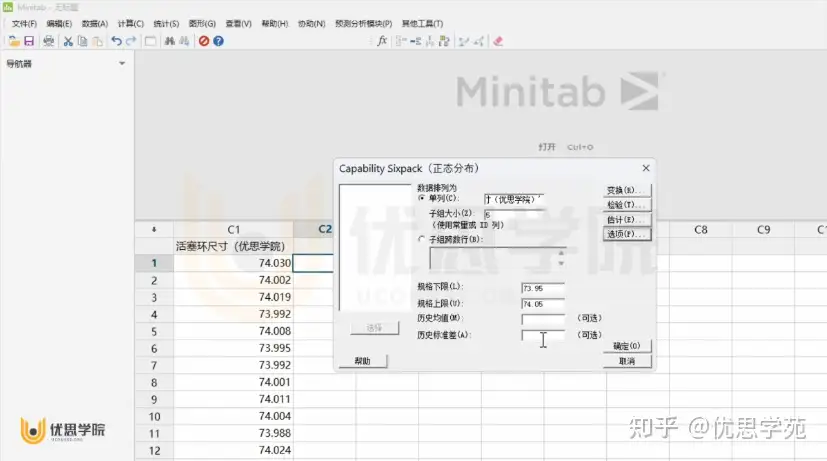Click the 变换(X)... button
The width and height of the screenshot is (827, 461).
(x=627, y=190)
